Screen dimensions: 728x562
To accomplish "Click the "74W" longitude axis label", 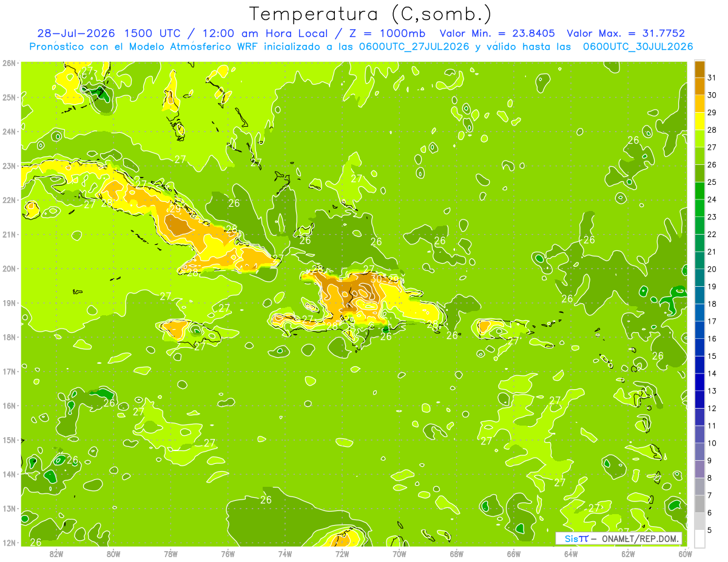I will tap(285, 554).
